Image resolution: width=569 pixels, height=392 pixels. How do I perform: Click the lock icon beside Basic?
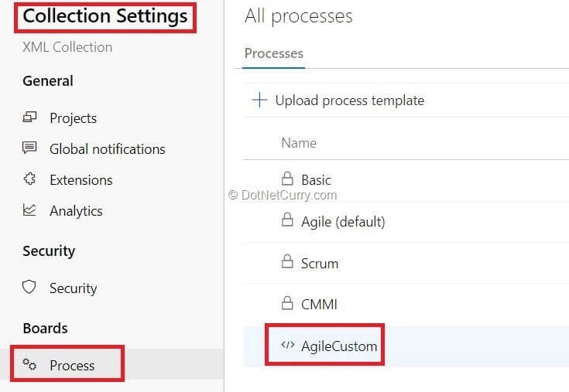pyautogui.click(x=287, y=179)
